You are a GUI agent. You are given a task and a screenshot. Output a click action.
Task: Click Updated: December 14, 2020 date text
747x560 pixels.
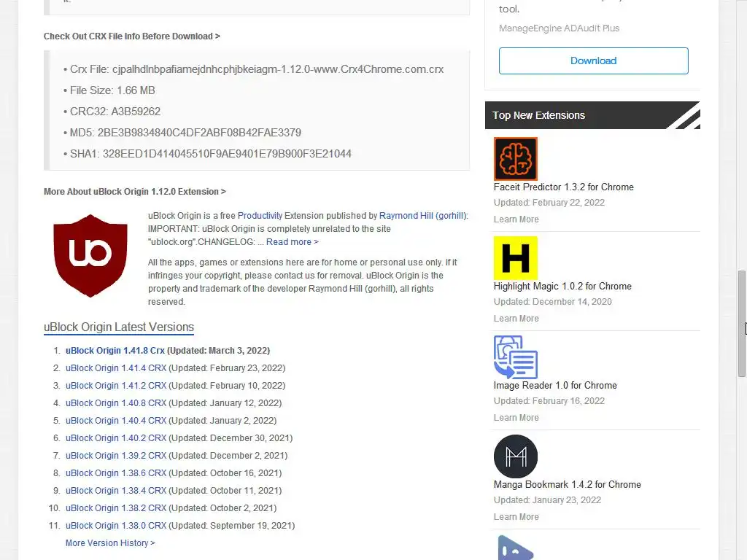click(553, 301)
